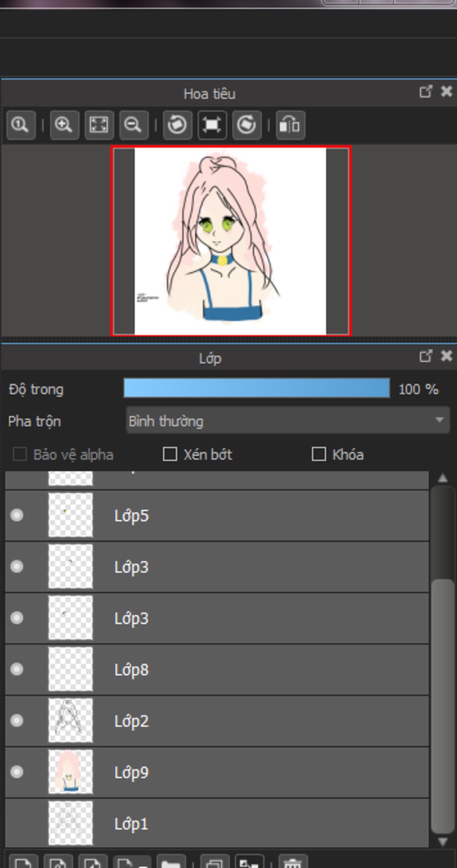This screenshot has width=457, height=868.
Task: Toggle visibility of Lớp8 layer
Action: pos(17,669)
